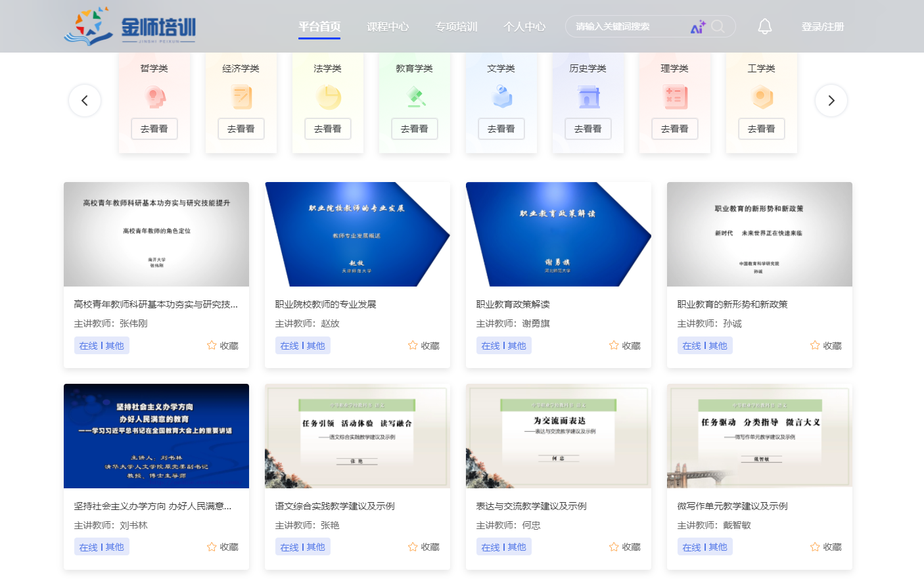Click the 哲学类 category icon
Image resolution: width=924 pixels, height=579 pixels.
pos(154,98)
